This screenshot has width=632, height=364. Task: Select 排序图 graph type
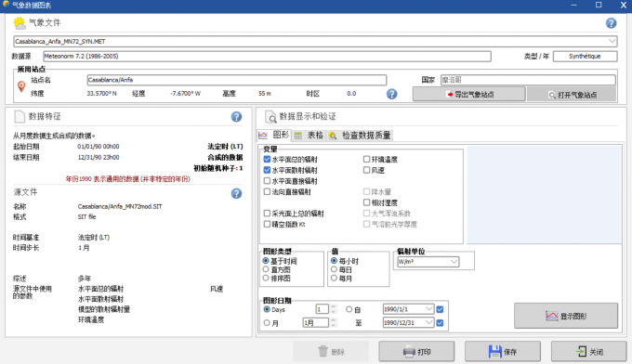tap(266, 278)
